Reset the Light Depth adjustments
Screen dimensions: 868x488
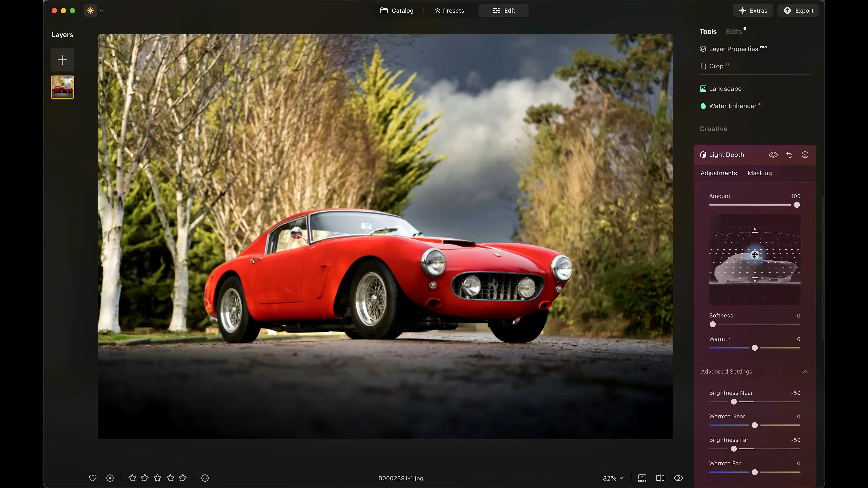(x=789, y=155)
